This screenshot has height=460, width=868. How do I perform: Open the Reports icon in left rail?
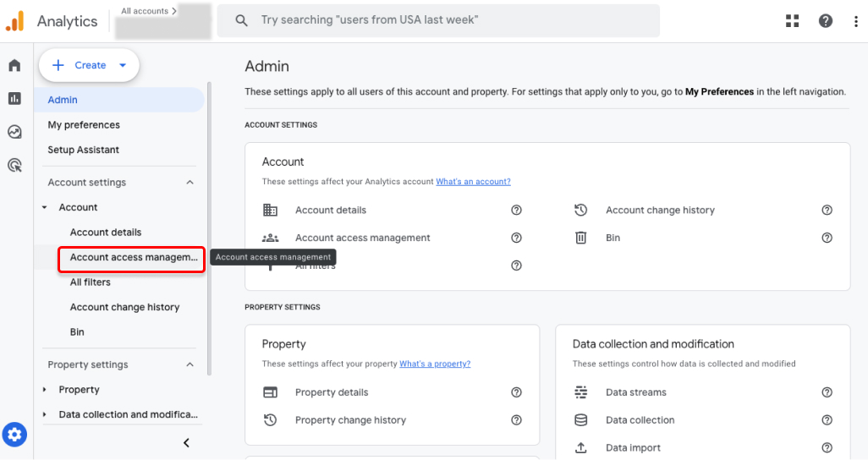[x=14, y=99]
